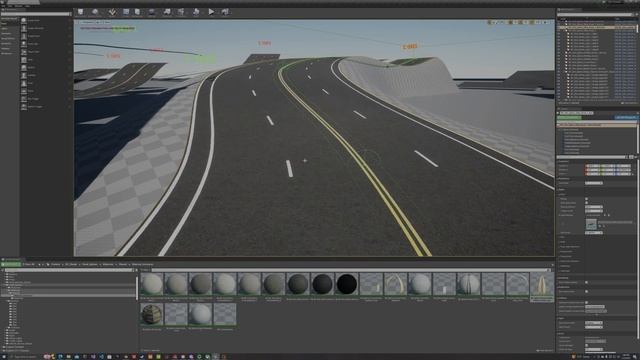
Task: Click the Content Browser folder search field
Action: (69, 270)
